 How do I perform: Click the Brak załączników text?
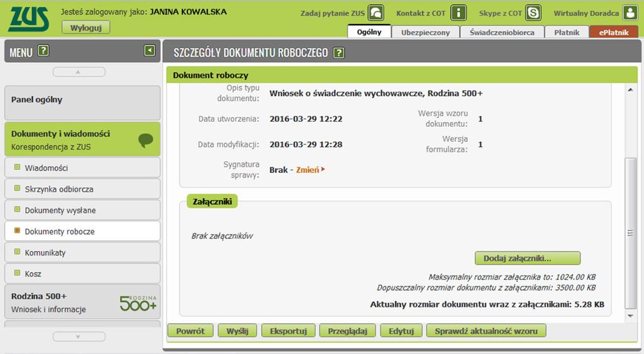click(222, 236)
